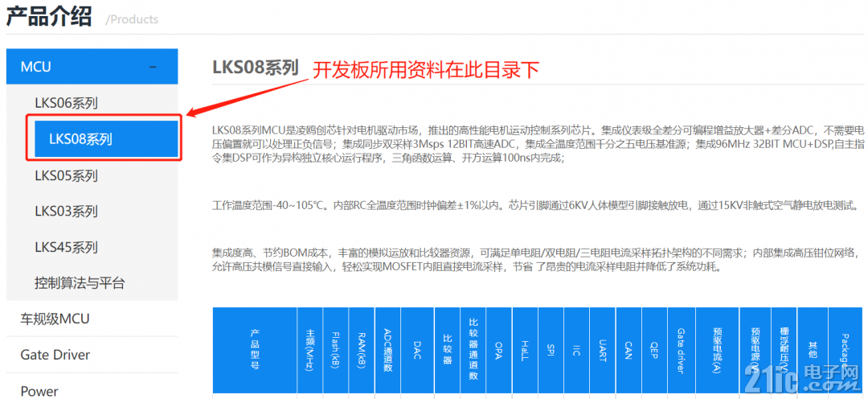The height and width of the screenshot is (399, 868).
Task: Click the 其他 column header
Action: pyautogui.click(x=812, y=350)
